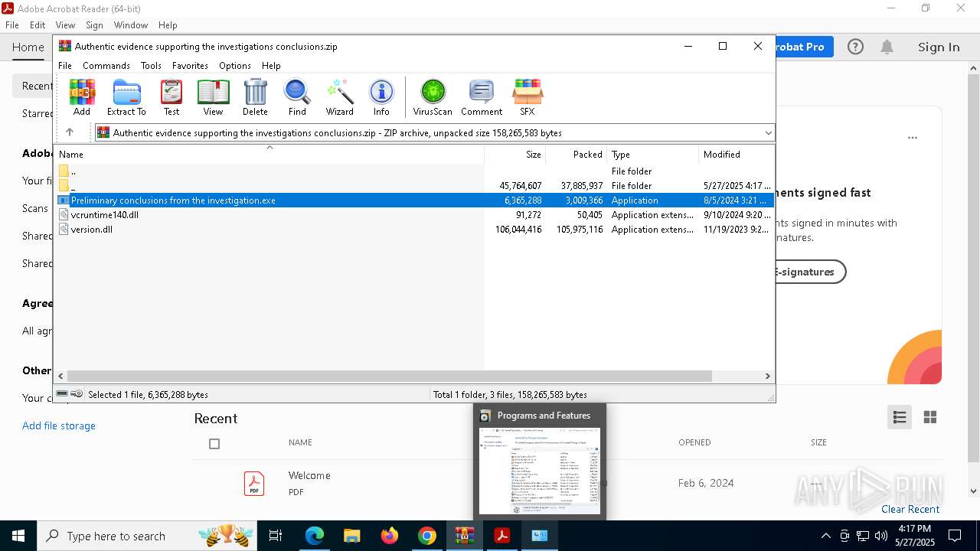
Task: Open Acrobat View menu
Action: click(65, 25)
